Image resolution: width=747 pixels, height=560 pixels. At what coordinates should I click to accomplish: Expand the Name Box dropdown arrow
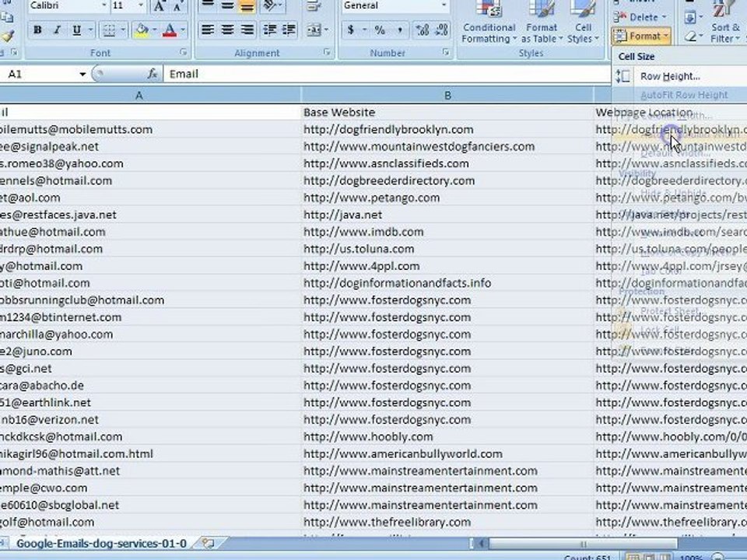(x=82, y=75)
